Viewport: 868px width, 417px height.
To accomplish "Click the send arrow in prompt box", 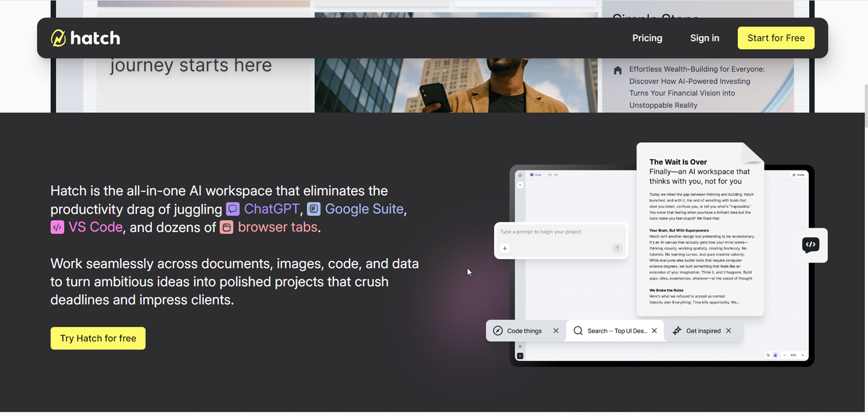I will (617, 248).
